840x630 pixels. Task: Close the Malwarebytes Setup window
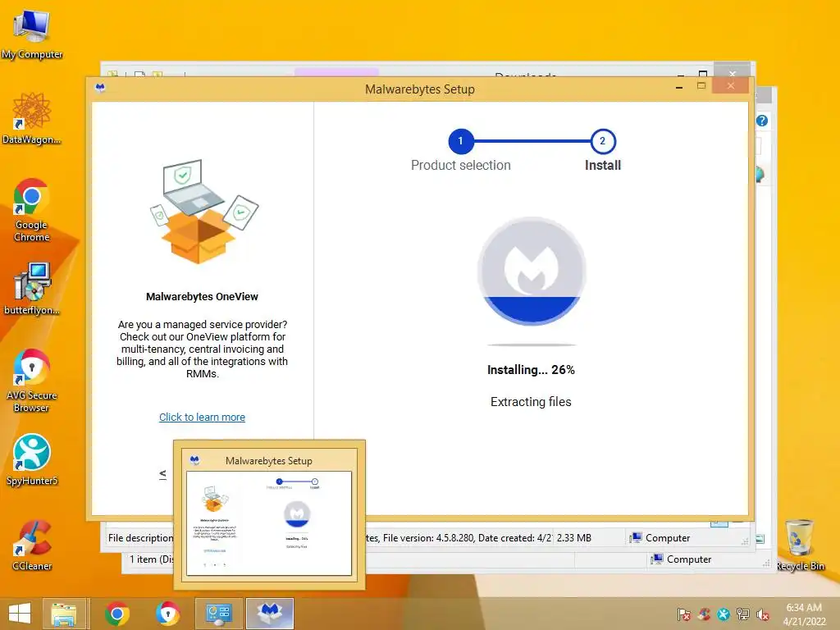tap(730, 85)
